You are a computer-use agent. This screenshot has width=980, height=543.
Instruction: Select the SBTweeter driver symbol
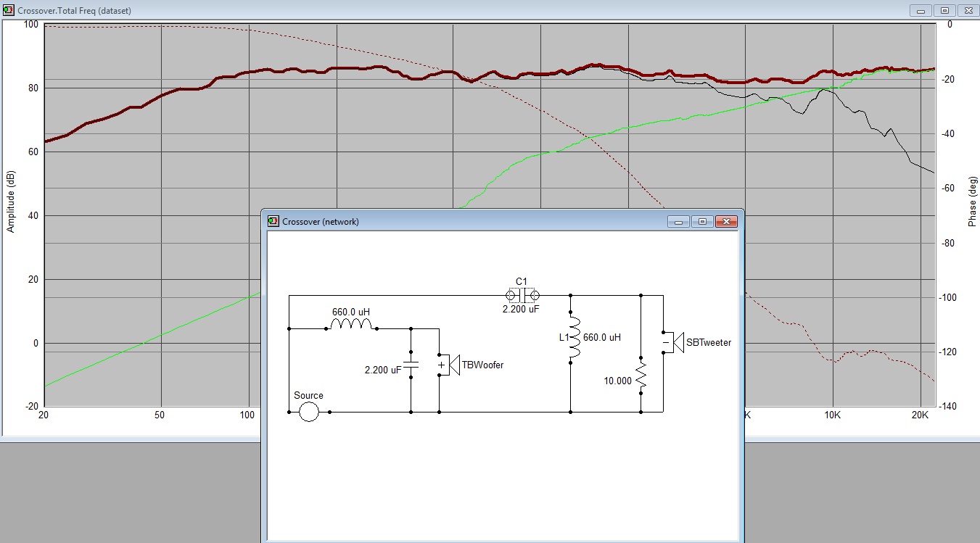(672, 342)
